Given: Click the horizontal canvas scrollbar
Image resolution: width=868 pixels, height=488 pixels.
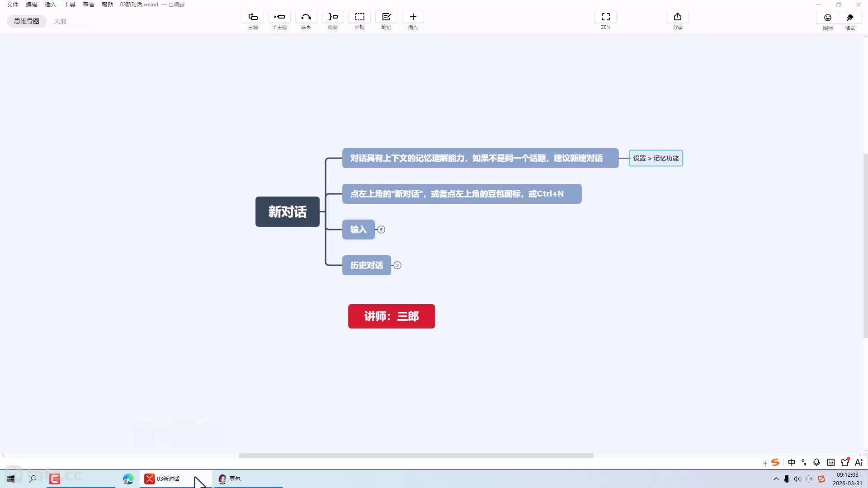Looking at the screenshot, I should 416,455.
